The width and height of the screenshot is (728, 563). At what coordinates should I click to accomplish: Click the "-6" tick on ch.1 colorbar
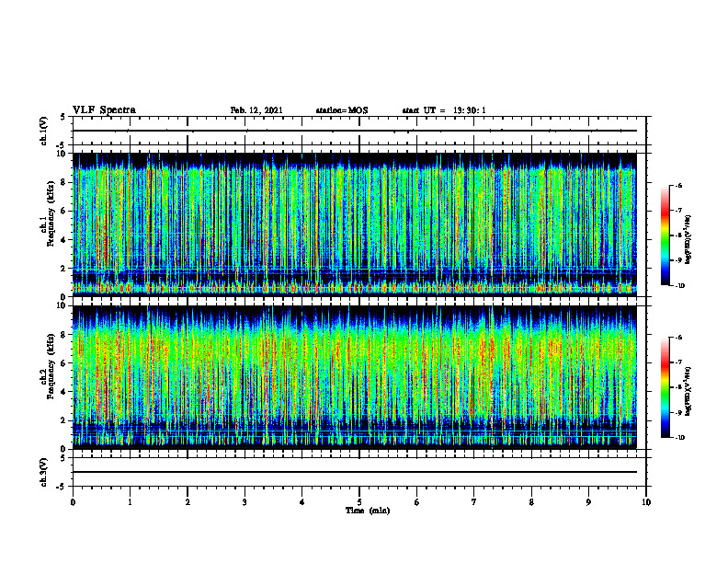tap(678, 185)
